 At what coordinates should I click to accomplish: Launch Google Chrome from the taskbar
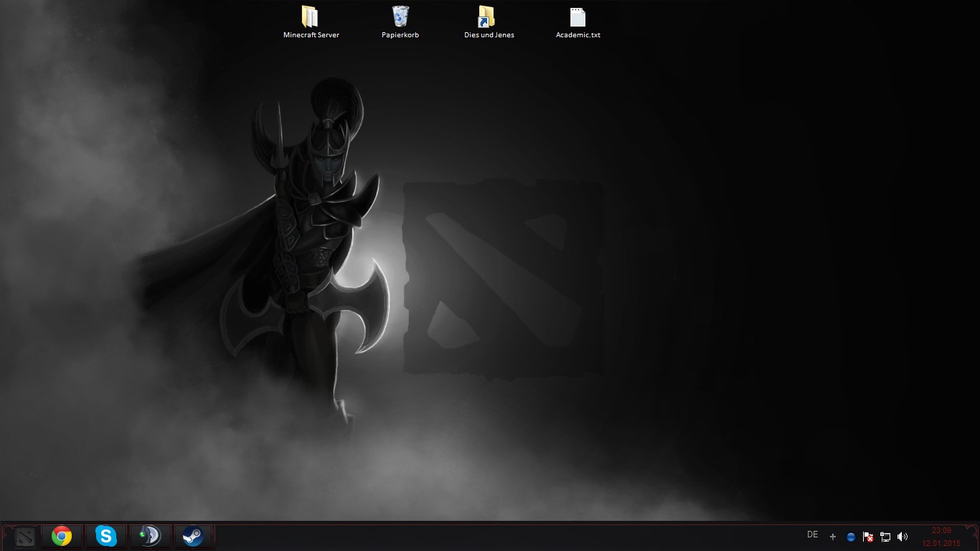click(x=62, y=537)
